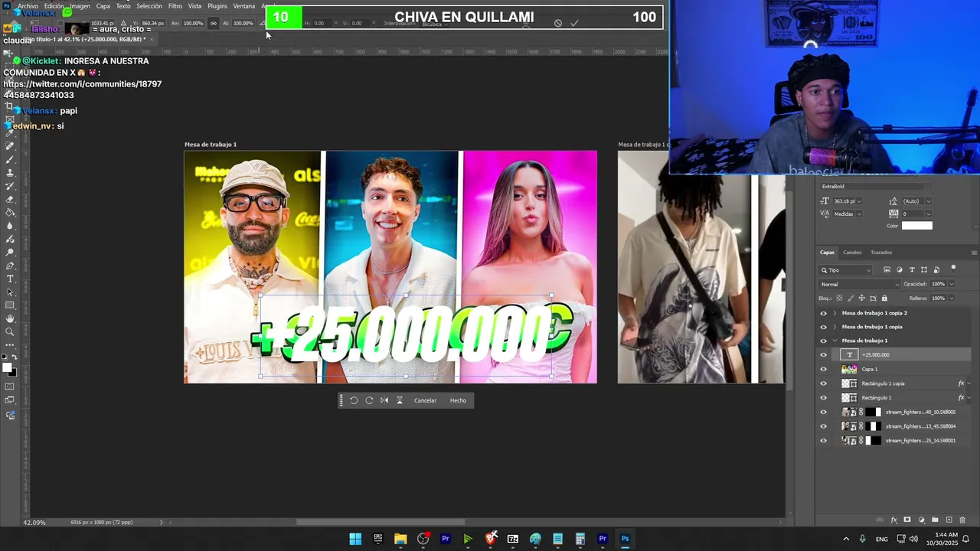Select the Spot Healing Brush tool
The height and width of the screenshot is (551, 980).
pyautogui.click(x=10, y=145)
